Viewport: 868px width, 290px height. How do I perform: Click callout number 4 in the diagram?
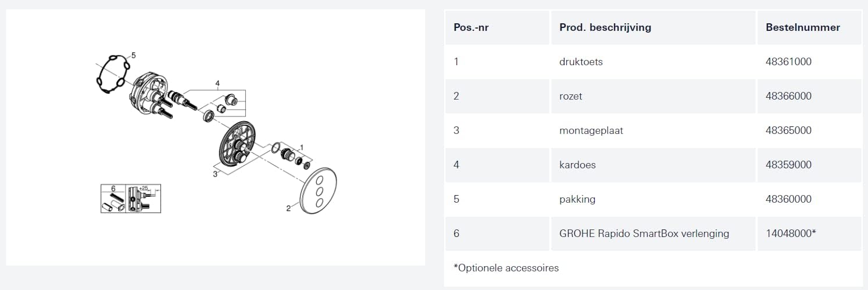[x=217, y=84]
